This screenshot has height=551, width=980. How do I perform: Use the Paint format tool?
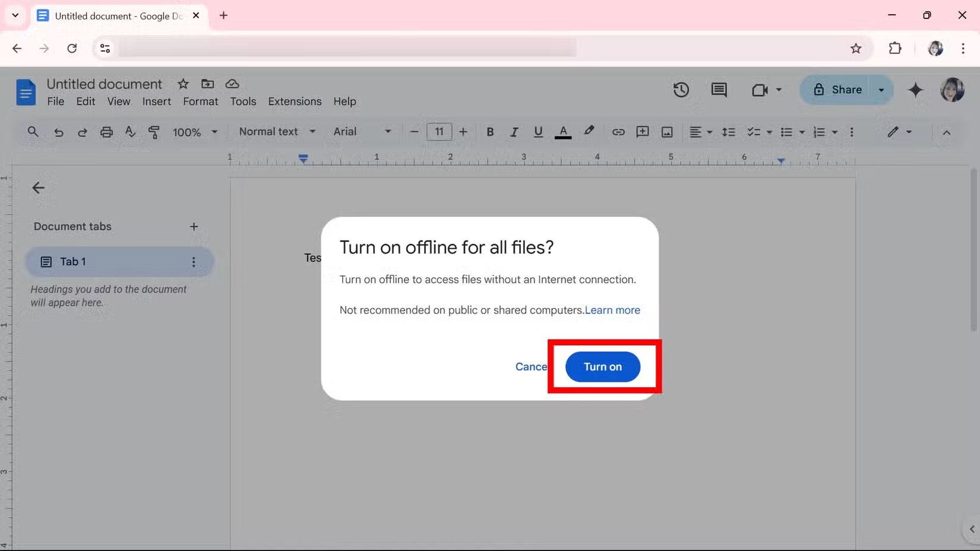point(154,132)
